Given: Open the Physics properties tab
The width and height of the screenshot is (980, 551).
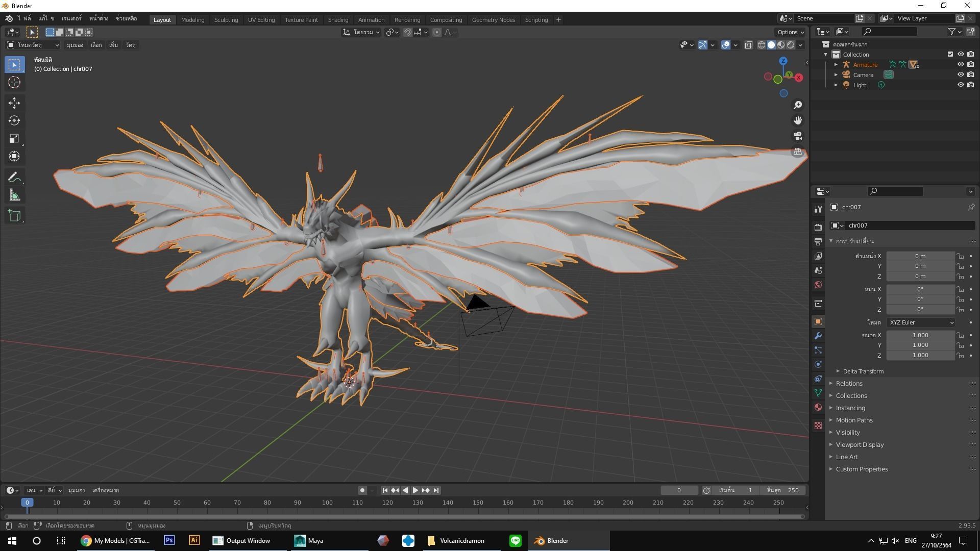Looking at the screenshot, I should click(x=818, y=364).
